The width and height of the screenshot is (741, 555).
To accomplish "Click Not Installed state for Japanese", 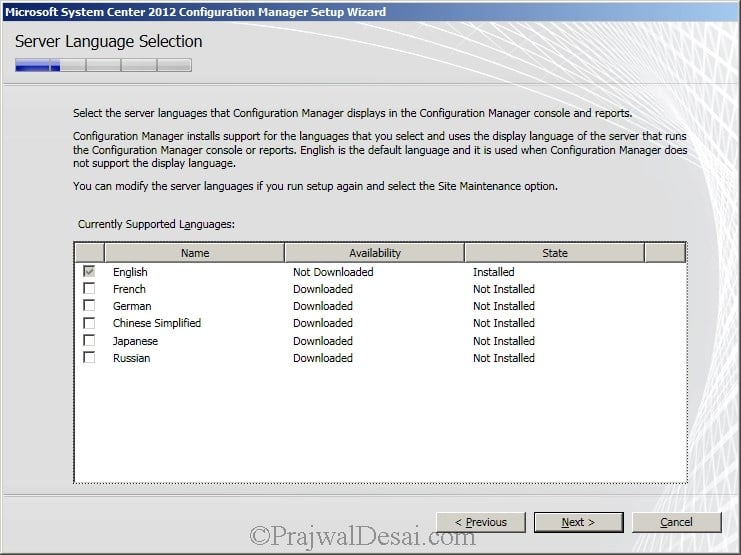I will click(x=504, y=341).
